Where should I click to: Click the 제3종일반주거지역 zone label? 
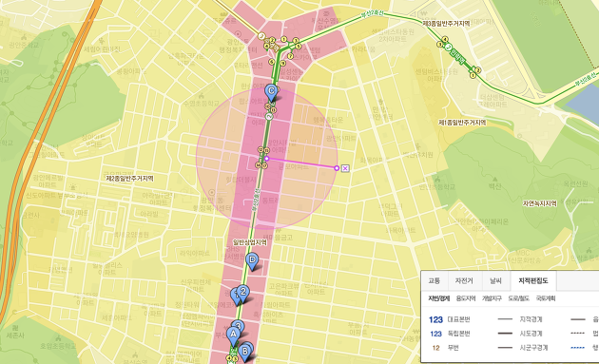click(445, 24)
